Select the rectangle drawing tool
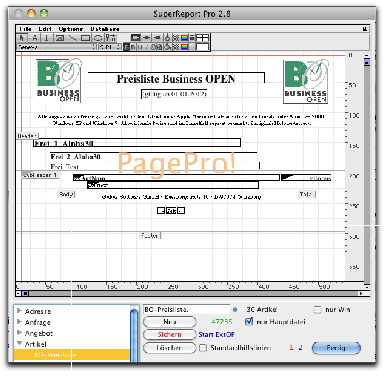Screen dimensions: 389x377 85,38
